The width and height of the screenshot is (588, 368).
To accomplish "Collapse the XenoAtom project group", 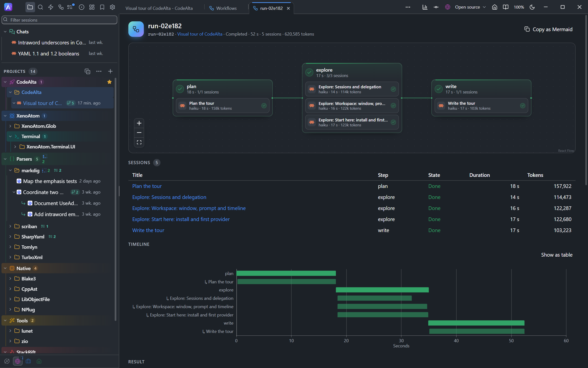I will [x=5, y=116].
